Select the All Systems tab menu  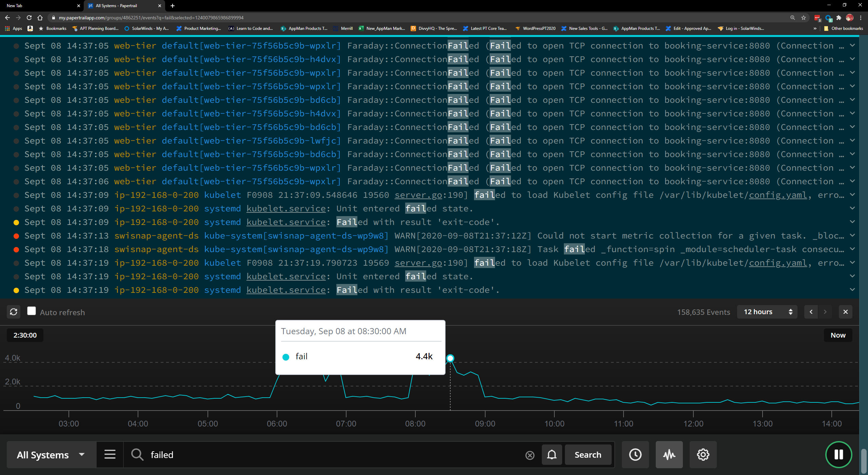tap(50, 455)
